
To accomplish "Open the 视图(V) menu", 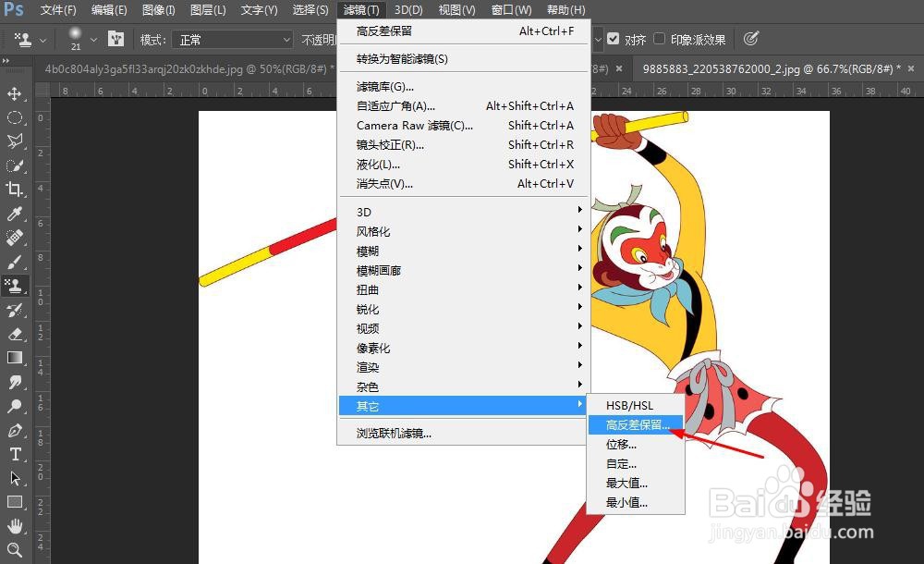I will 456,10.
